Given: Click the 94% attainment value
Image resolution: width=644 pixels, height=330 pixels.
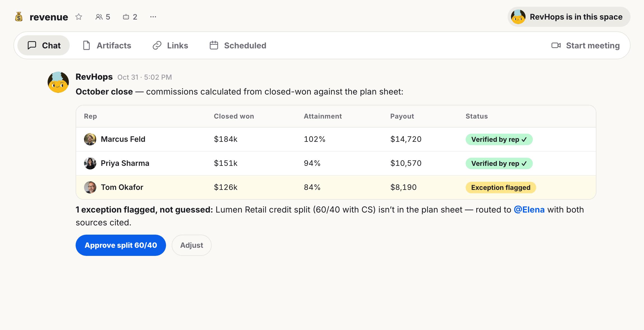Looking at the screenshot, I should pyautogui.click(x=312, y=163).
